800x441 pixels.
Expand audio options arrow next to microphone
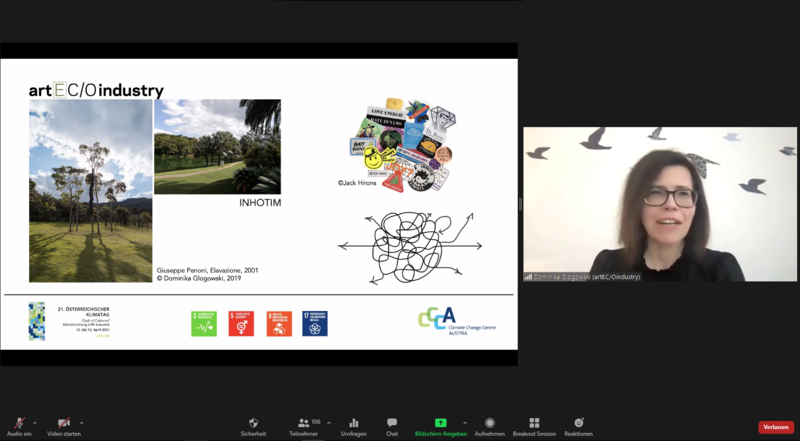[x=35, y=422]
